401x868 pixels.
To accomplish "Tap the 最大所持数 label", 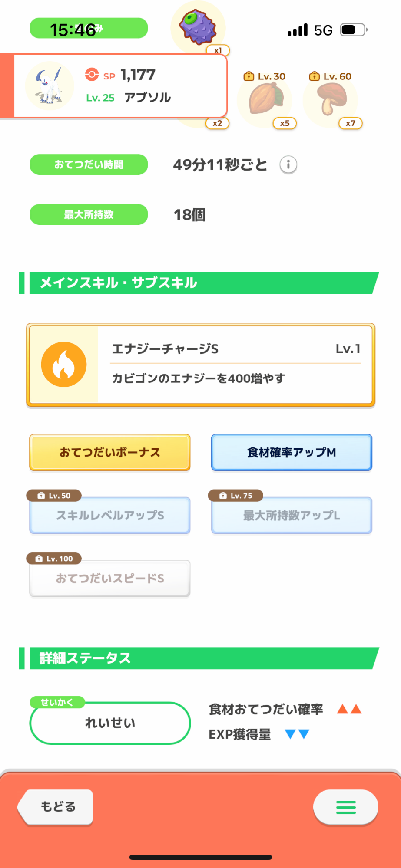I will click(x=89, y=214).
